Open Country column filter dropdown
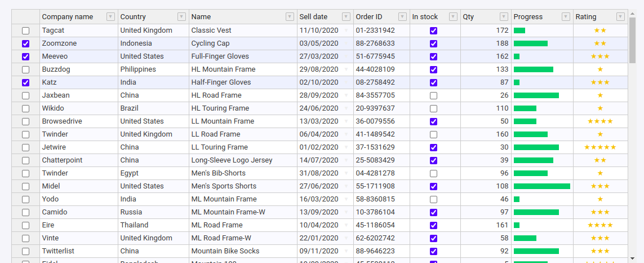This screenshot has width=644, height=263. 181,17
